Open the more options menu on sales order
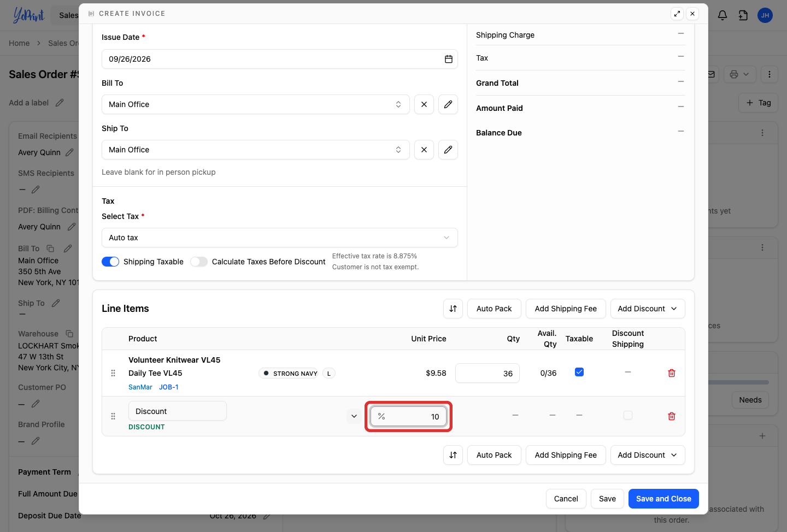The width and height of the screenshot is (787, 532). (770, 74)
